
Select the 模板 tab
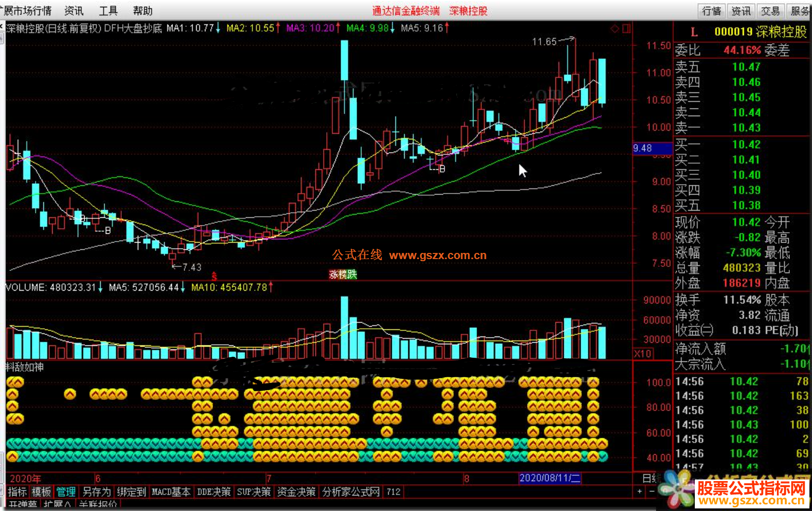click(x=41, y=492)
